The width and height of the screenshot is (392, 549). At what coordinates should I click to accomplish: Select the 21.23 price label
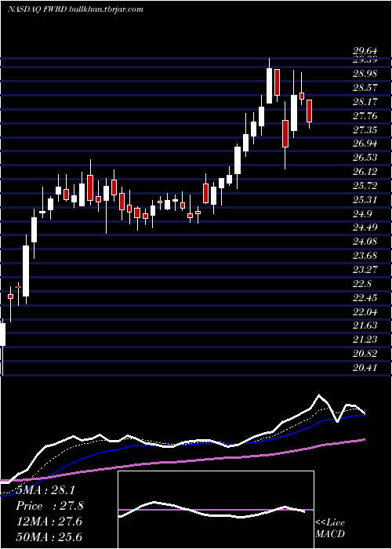(x=365, y=340)
